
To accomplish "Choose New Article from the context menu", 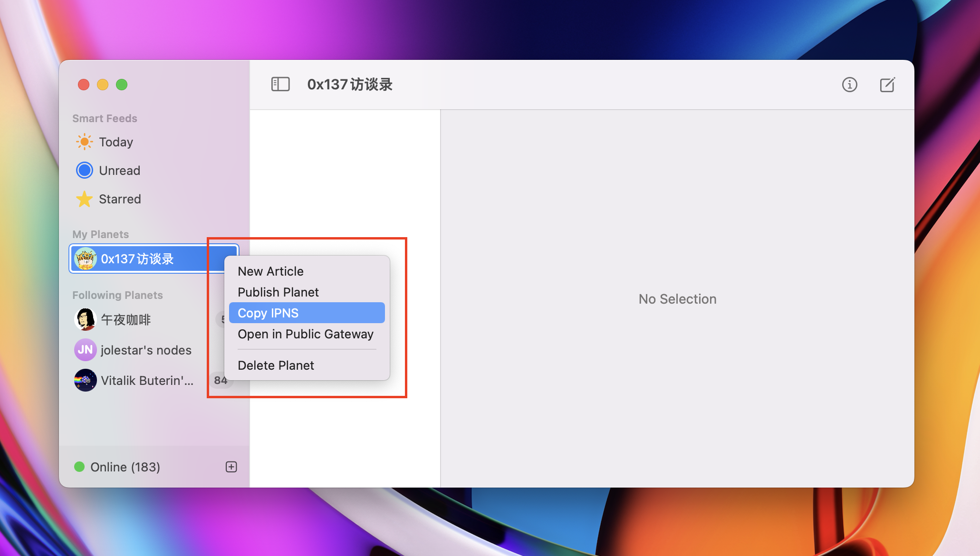I will (x=307, y=271).
